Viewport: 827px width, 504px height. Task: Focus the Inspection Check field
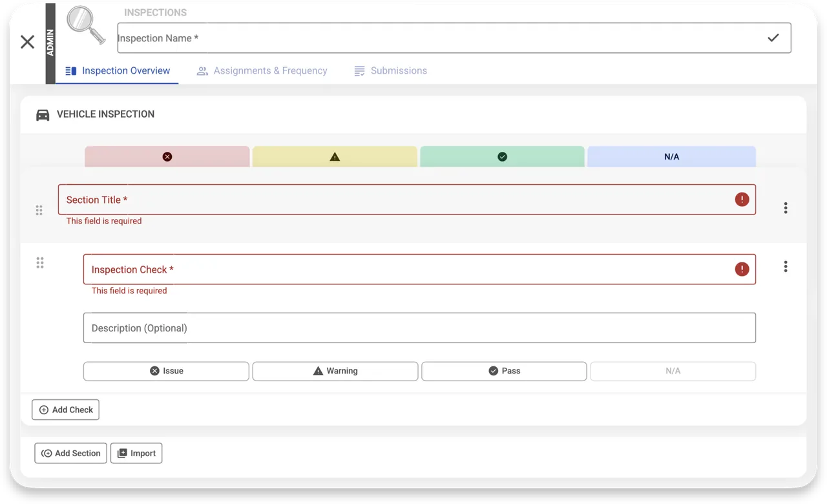coord(419,269)
